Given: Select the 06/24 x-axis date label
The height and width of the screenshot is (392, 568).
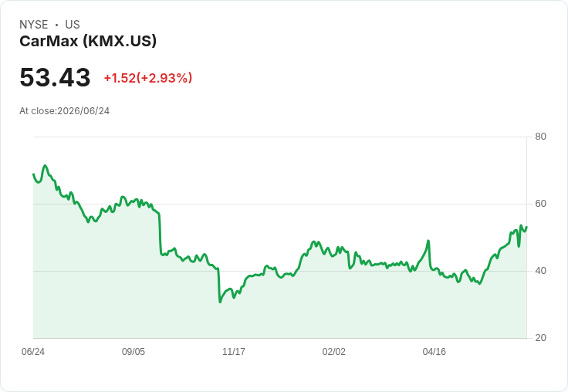Looking at the screenshot, I should pos(33,351).
